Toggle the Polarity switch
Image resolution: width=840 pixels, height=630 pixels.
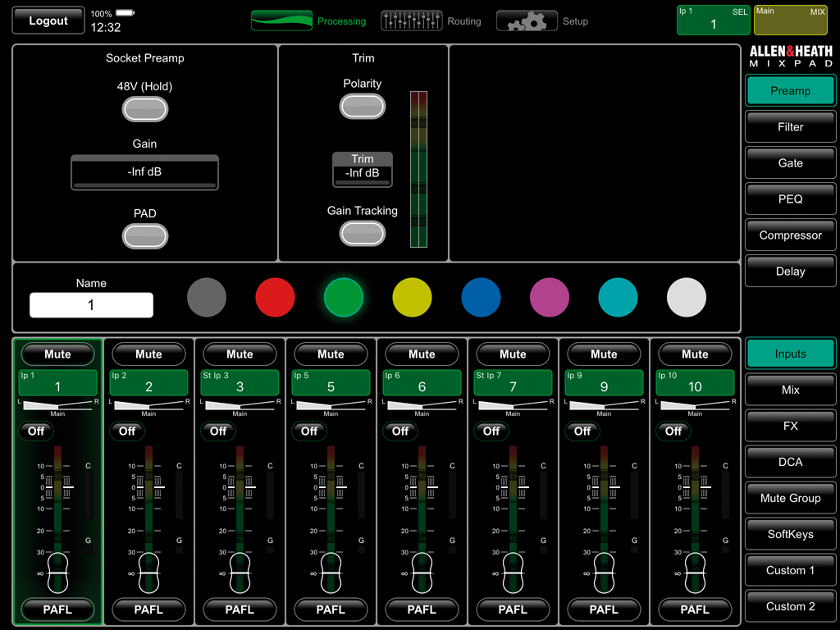point(363,106)
